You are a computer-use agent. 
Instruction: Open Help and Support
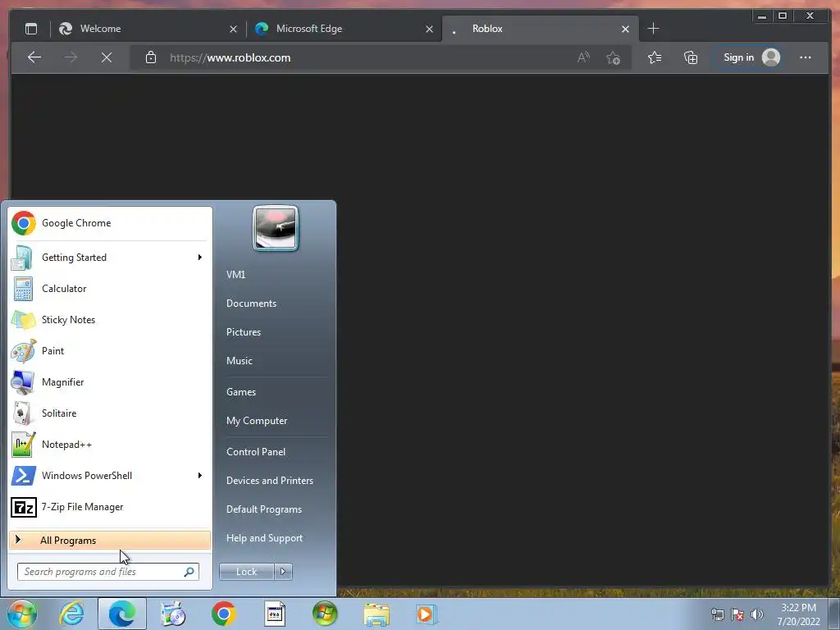tap(264, 538)
